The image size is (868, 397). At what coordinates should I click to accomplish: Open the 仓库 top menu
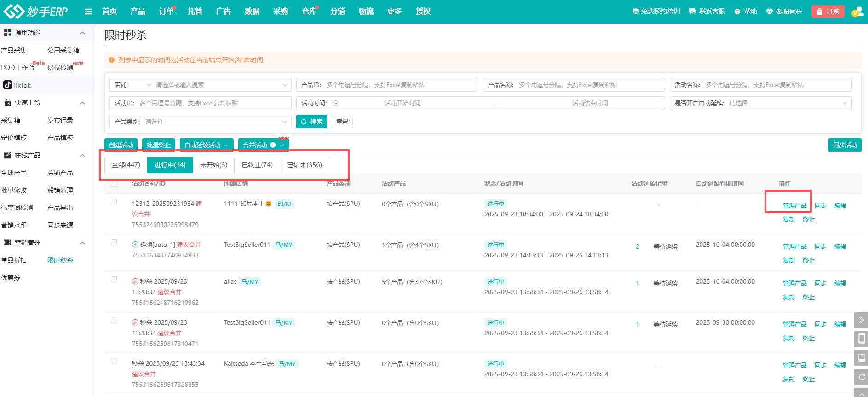[x=309, y=12]
